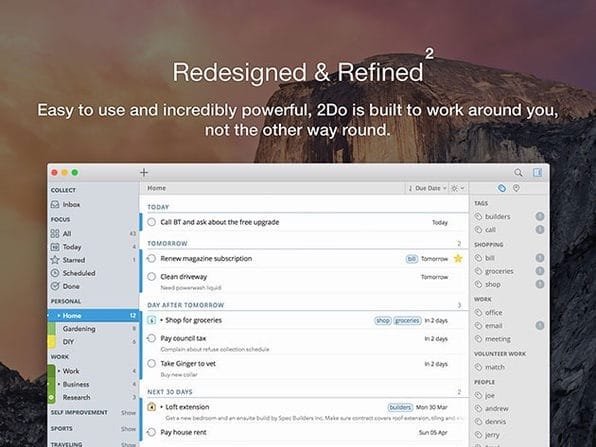The height and width of the screenshot is (447, 596).
Task: Open the gear options dropdown
Action: pos(457,188)
